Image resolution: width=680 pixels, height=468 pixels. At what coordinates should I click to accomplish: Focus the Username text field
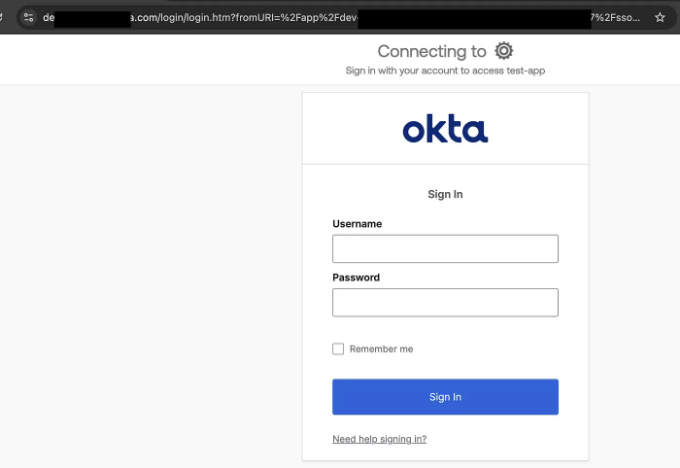pyautogui.click(x=445, y=249)
